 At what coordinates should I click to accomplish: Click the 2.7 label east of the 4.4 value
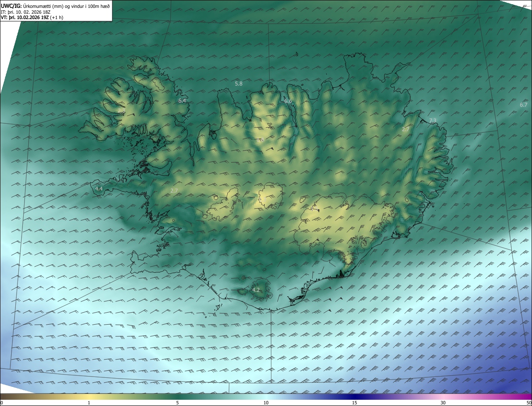(174, 191)
